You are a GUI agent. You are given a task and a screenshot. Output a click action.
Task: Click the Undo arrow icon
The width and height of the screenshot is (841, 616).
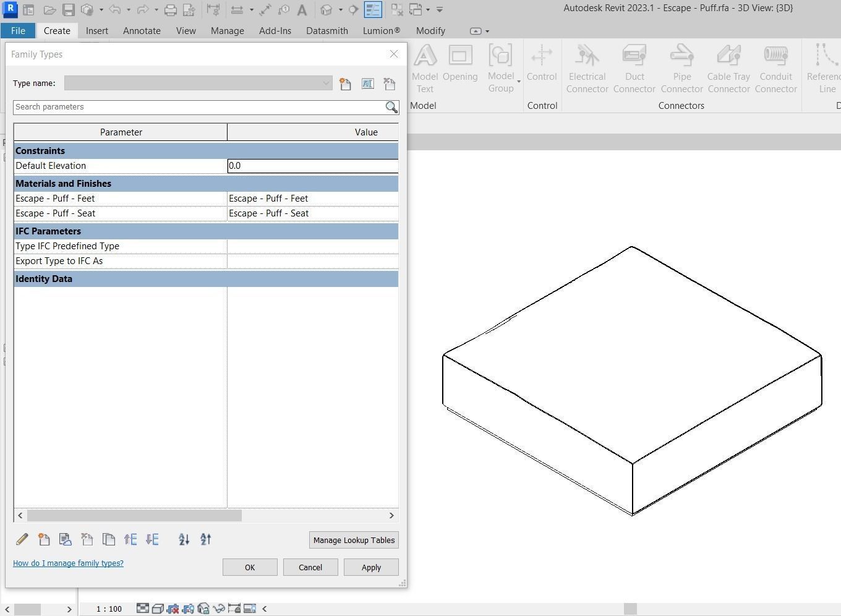(115, 9)
